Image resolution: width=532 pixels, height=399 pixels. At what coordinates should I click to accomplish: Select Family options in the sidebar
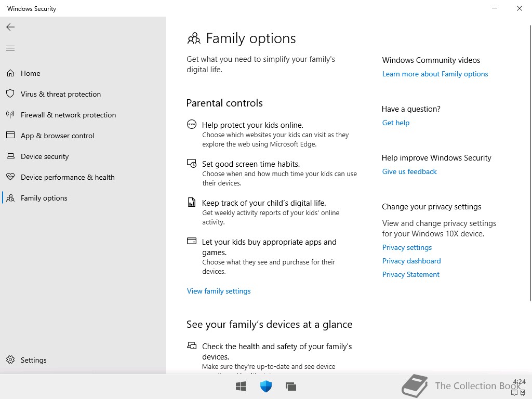pos(83,198)
